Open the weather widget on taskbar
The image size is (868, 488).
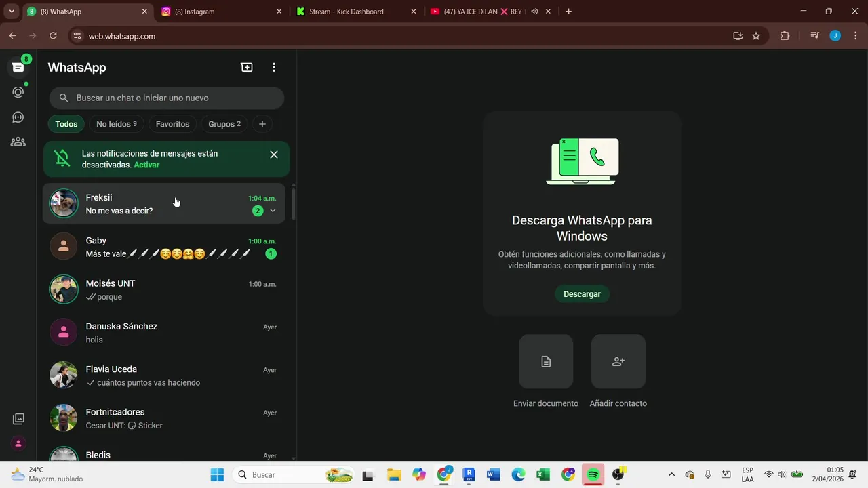click(x=46, y=474)
